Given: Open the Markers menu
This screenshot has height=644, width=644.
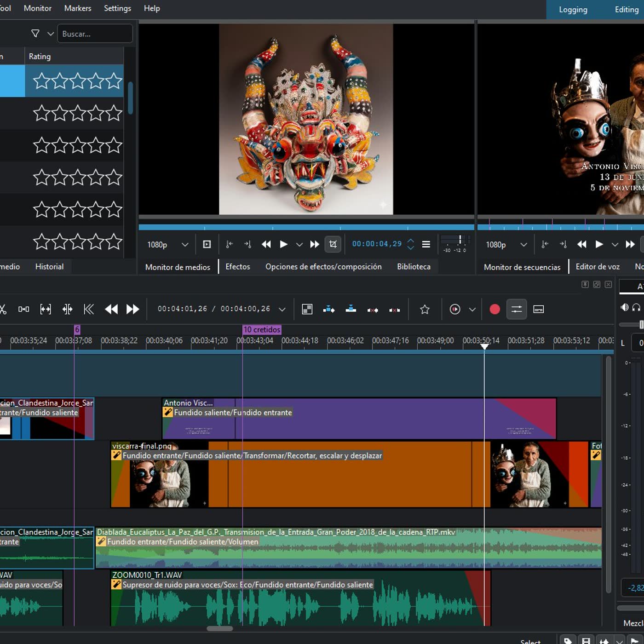Looking at the screenshot, I should tap(78, 8).
